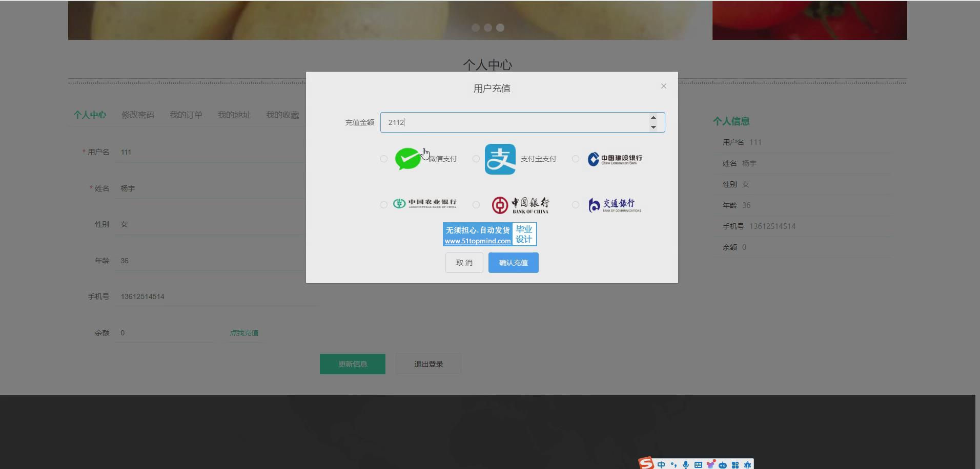Click the 退出登录 button
980x469 pixels.
coord(428,364)
